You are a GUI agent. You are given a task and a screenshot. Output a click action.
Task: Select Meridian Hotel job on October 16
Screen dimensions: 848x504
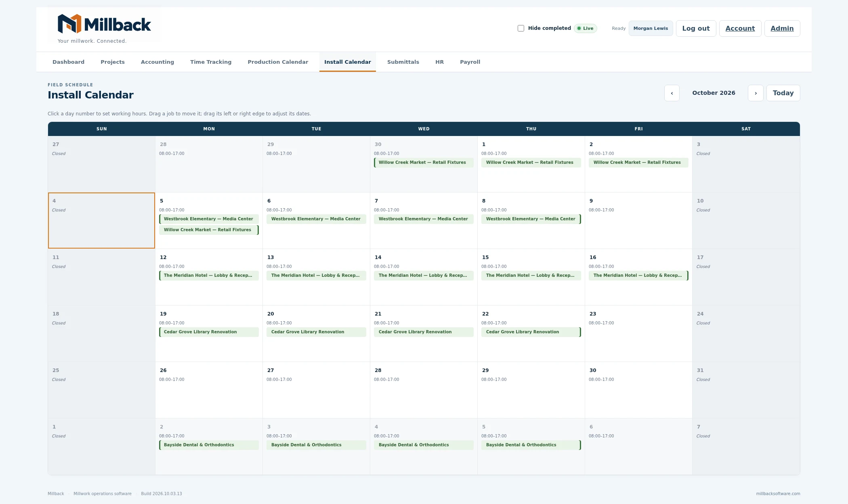pyautogui.click(x=638, y=276)
